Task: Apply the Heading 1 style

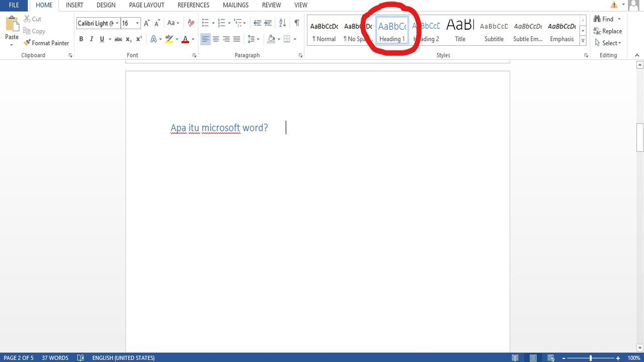Action: [392, 31]
